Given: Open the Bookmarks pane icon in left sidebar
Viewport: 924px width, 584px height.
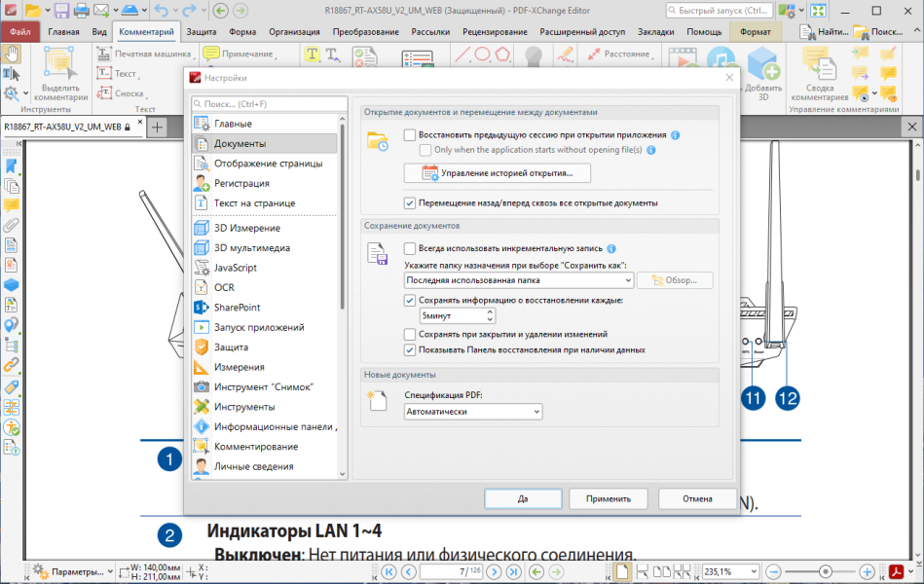Looking at the screenshot, I should (x=11, y=166).
